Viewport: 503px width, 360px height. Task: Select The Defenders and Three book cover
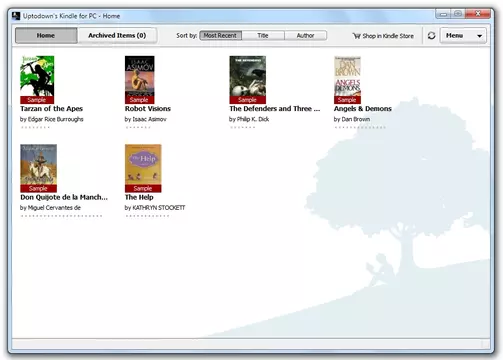pos(248,80)
